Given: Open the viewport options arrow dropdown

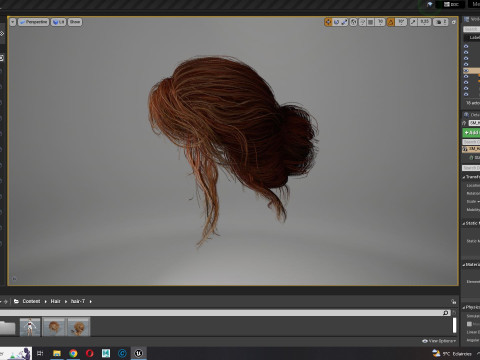Looking at the screenshot, I should pos(13,22).
